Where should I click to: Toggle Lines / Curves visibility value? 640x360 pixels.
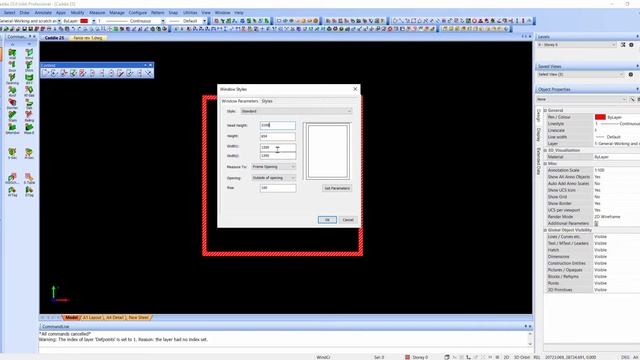point(616,237)
